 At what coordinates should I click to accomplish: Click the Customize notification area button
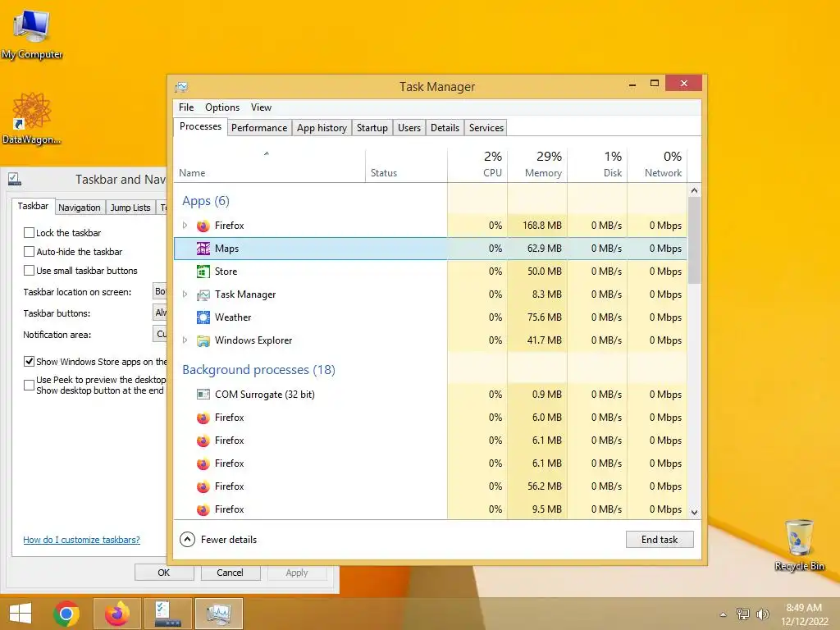160,335
